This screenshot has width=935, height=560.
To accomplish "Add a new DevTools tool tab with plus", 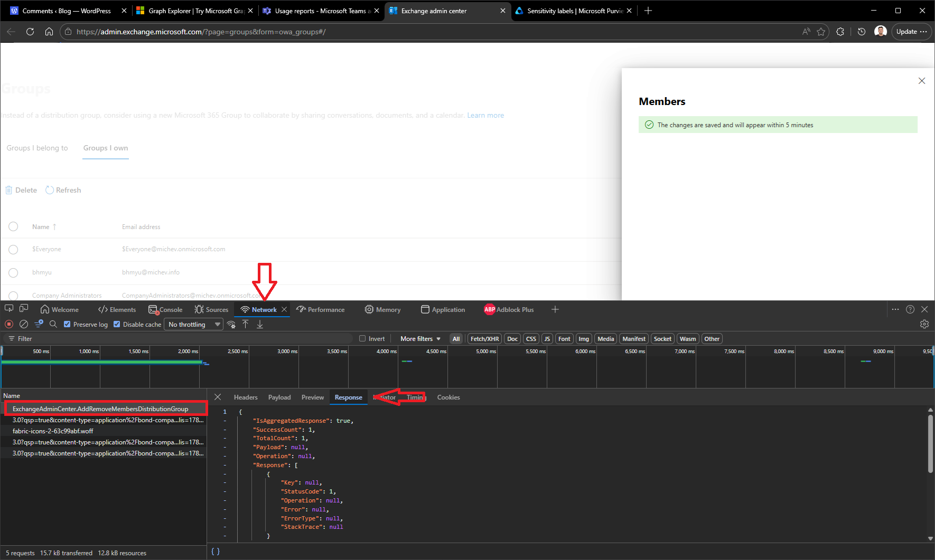I will pos(555,309).
